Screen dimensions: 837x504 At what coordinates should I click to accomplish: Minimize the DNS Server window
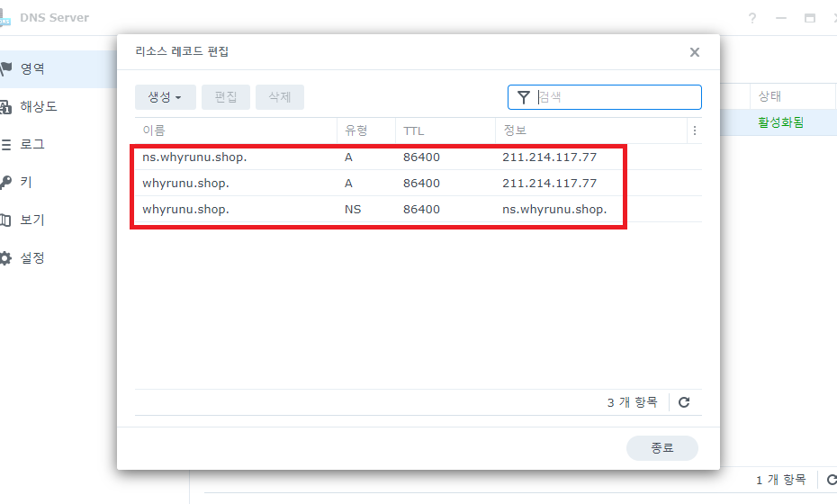click(x=781, y=18)
